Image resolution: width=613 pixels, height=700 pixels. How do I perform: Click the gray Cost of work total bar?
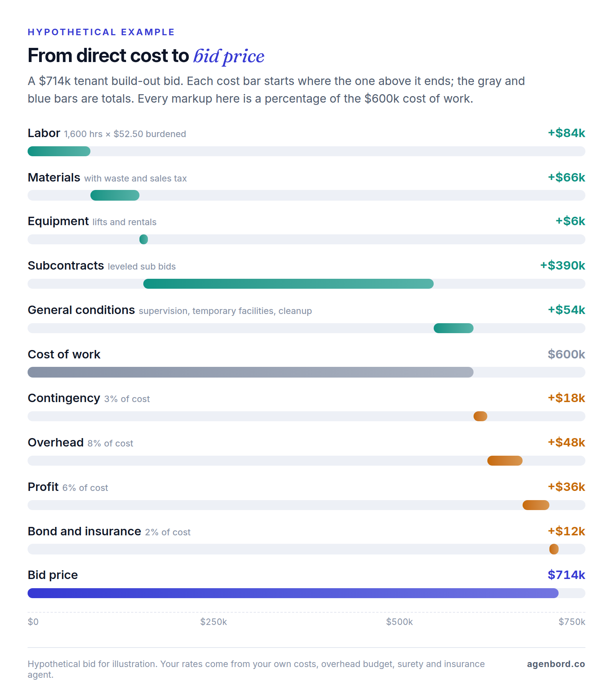pyautogui.click(x=251, y=372)
